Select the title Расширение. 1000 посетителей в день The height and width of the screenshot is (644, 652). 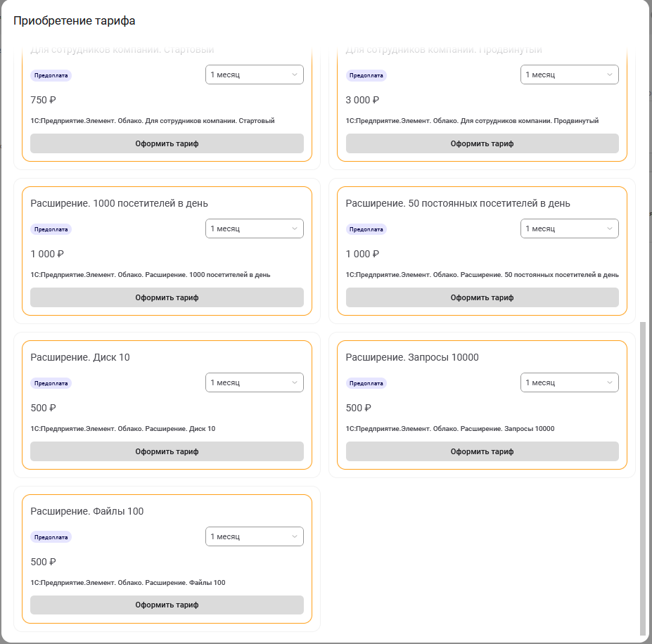[x=120, y=203]
